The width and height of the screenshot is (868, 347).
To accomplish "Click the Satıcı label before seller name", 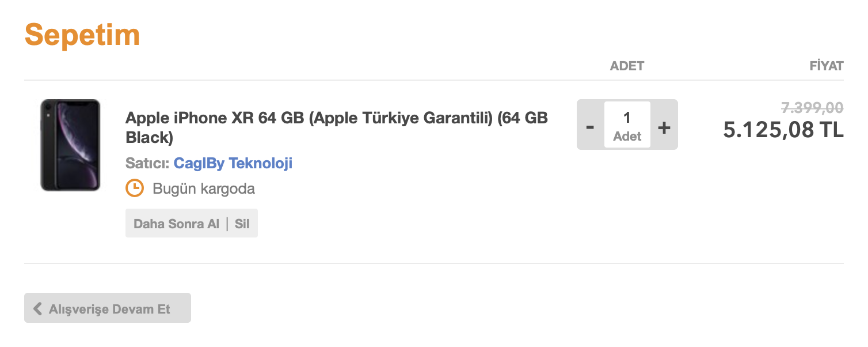I will (147, 164).
